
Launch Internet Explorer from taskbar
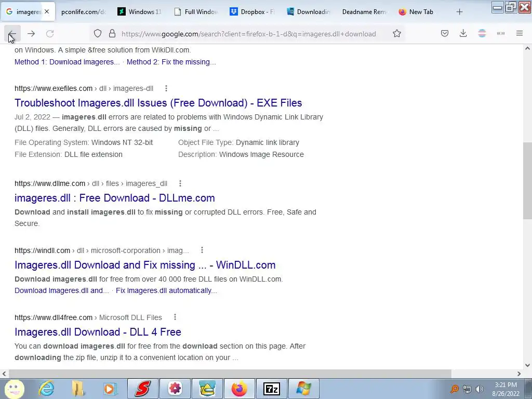tap(46, 389)
